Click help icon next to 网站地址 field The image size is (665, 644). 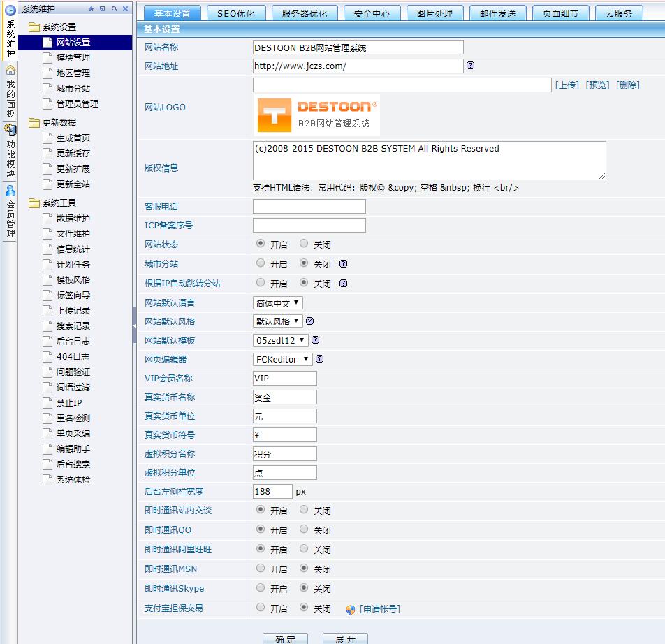[470, 65]
